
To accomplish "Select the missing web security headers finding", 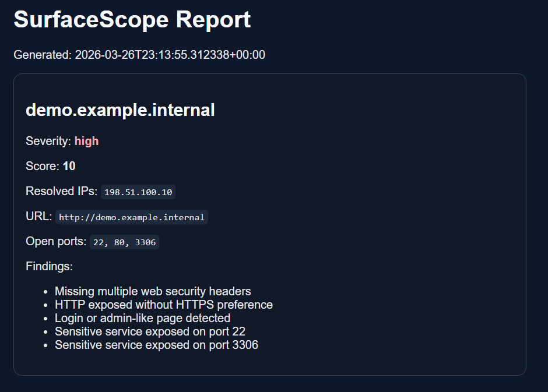I will (x=152, y=291).
